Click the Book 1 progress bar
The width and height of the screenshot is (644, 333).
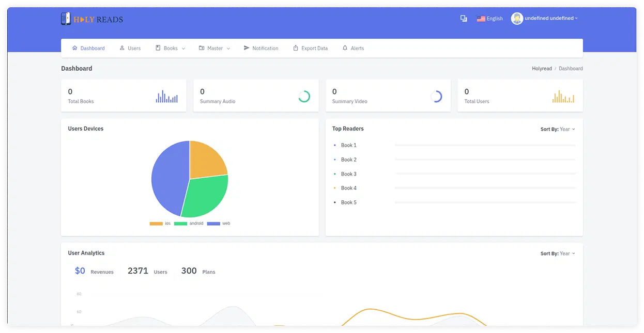[485, 145]
